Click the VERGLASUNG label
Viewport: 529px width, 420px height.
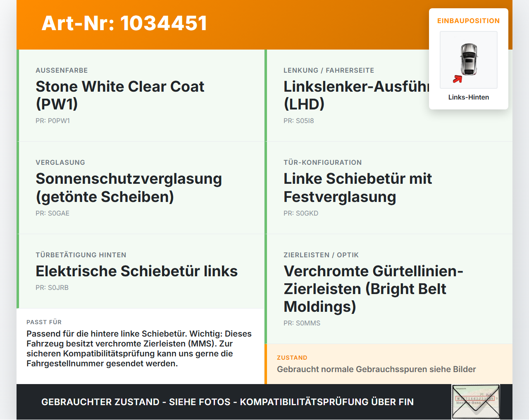click(x=60, y=162)
